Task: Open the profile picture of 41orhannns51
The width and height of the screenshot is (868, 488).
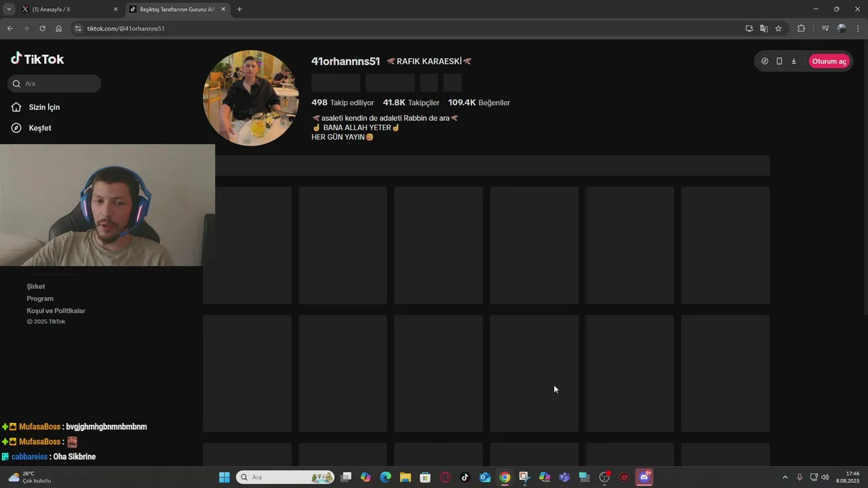Action: click(251, 98)
